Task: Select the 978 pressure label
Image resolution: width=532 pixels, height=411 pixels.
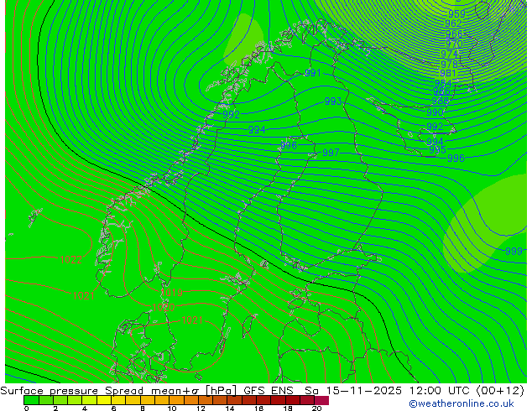Action: [x=449, y=64]
